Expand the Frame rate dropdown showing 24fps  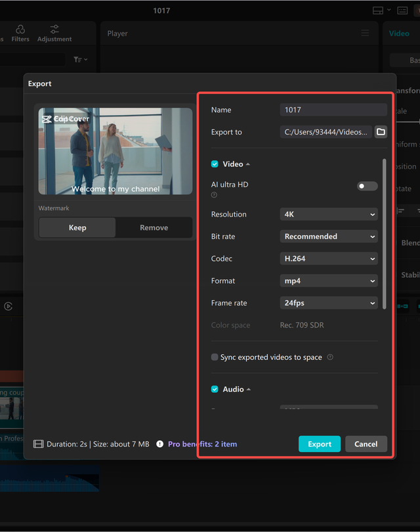click(x=329, y=303)
